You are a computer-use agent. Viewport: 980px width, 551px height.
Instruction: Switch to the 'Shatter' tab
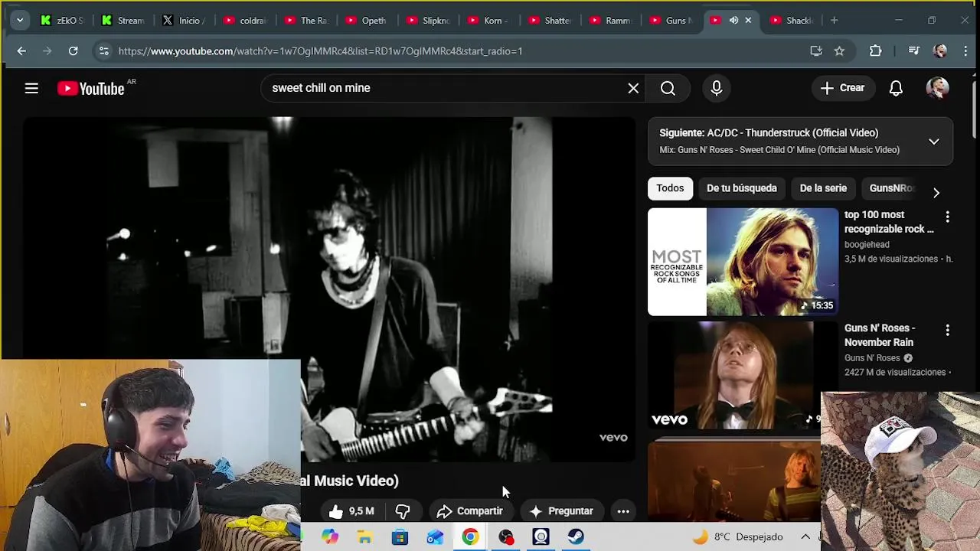pos(550,21)
